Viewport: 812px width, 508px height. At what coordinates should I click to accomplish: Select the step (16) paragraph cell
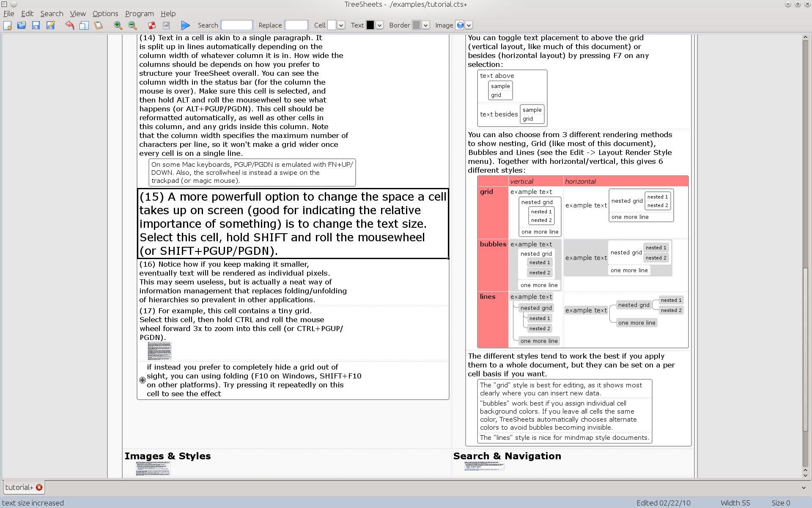tap(293, 282)
